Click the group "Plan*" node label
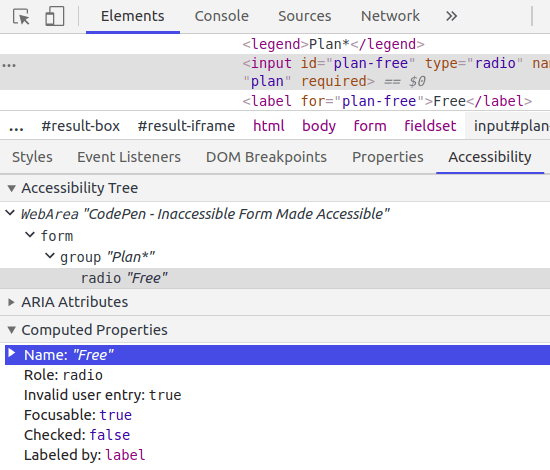Image resolution: width=550 pixels, height=470 pixels. point(107,257)
